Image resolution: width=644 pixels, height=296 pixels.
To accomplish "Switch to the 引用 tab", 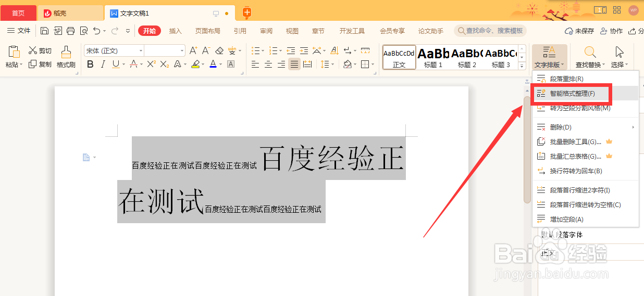I will [x=240, y=31].
